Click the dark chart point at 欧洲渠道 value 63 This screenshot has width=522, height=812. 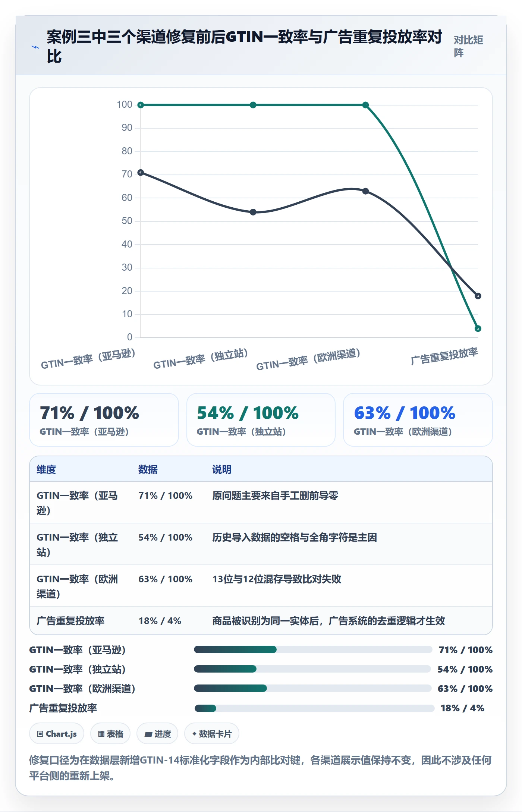[x=365, y=191]
